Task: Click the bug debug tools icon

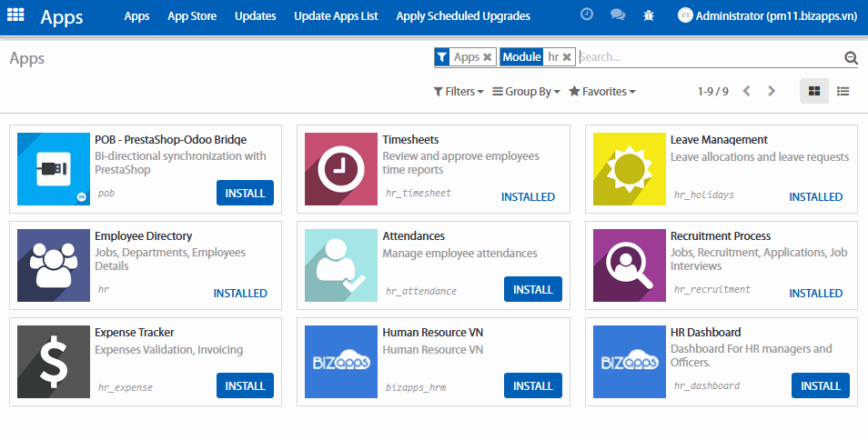Action: [648, 15]
